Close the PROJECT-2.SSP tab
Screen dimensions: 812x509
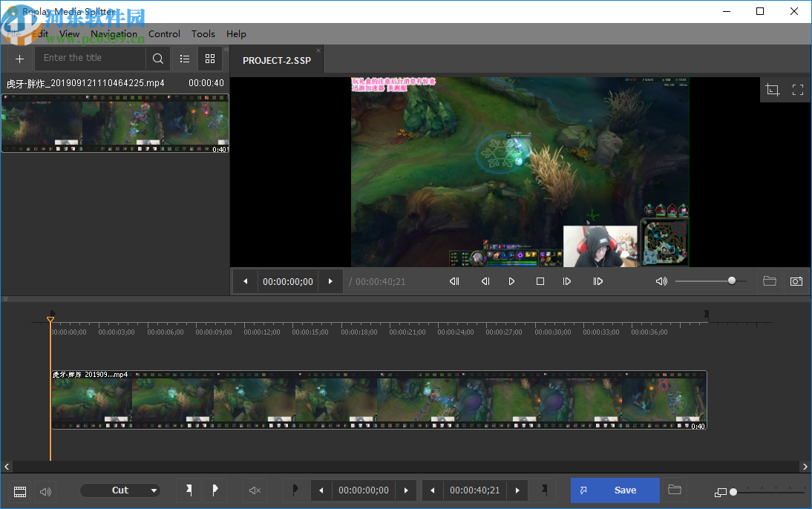318,51
